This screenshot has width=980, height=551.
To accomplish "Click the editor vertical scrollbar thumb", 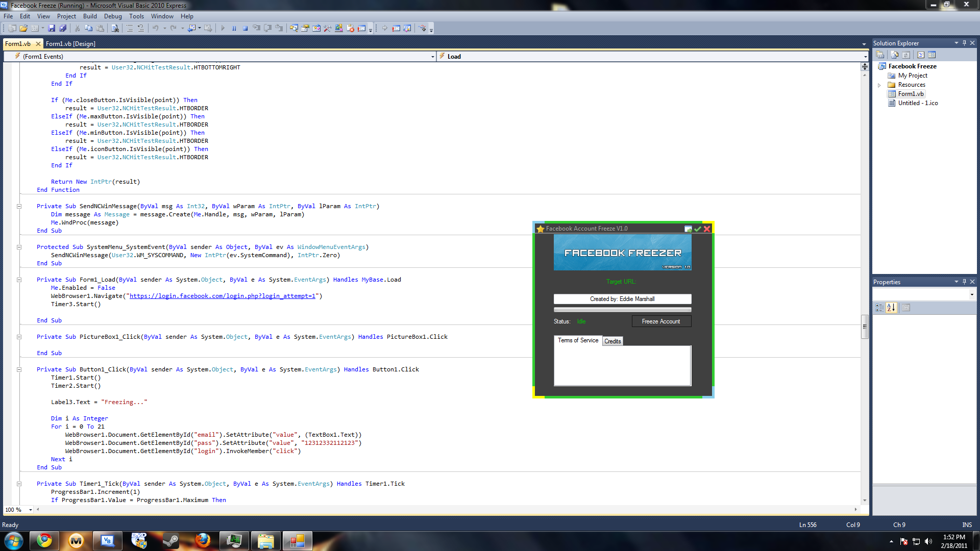I will (865, 327).
